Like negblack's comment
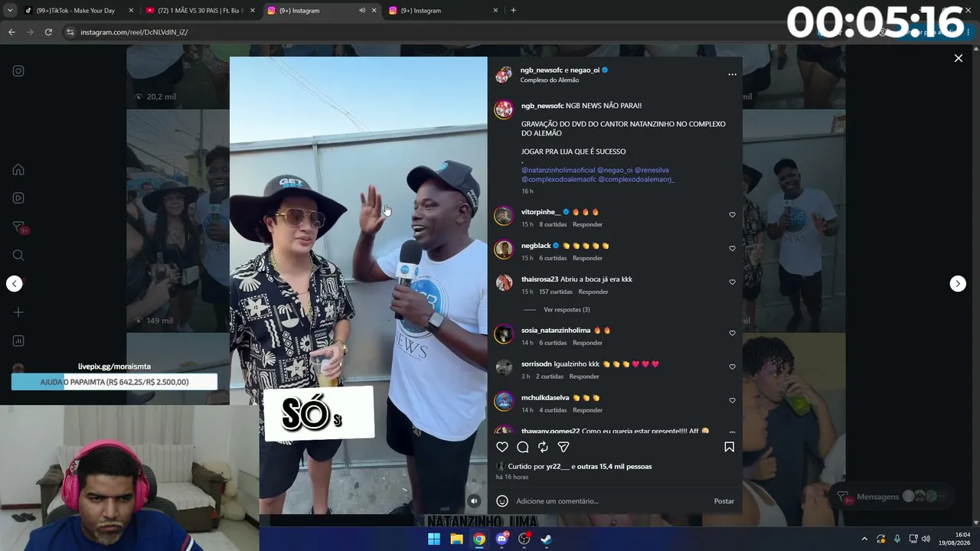This screenshot has width=980, height=551. point(732,249)
